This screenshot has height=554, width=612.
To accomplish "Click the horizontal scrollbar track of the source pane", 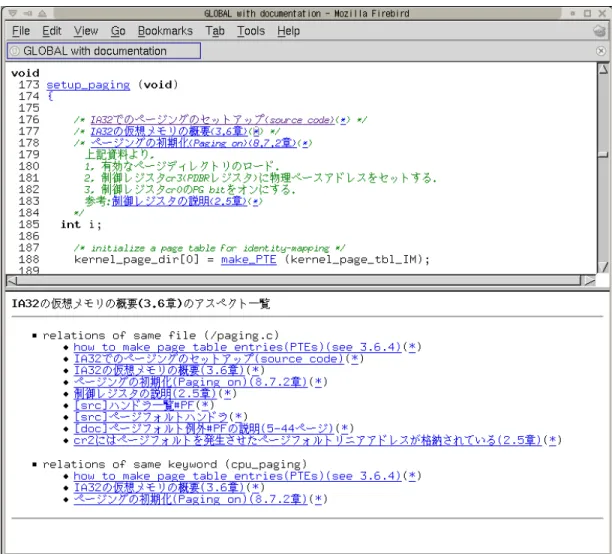I will pos(299,280).
